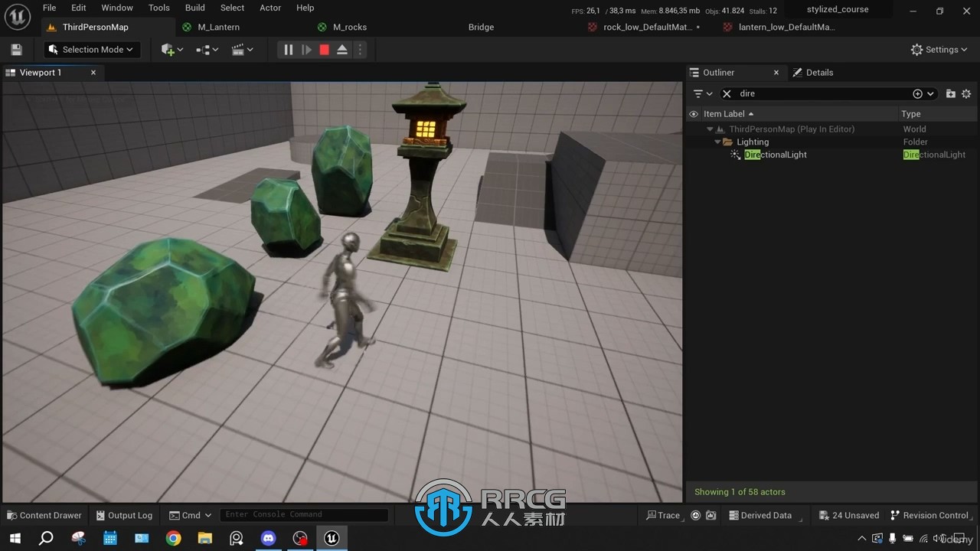Close the Outliner tab

click(776, 73)
